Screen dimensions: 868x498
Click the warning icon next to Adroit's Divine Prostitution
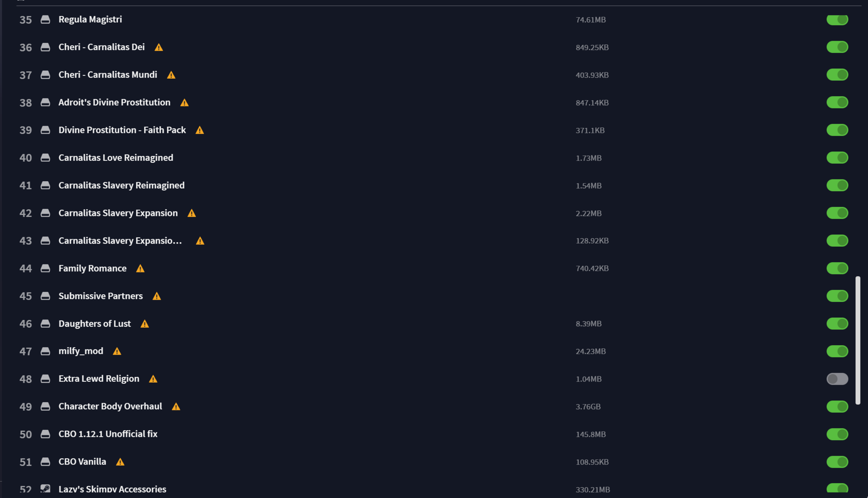[x=184, y=103]
